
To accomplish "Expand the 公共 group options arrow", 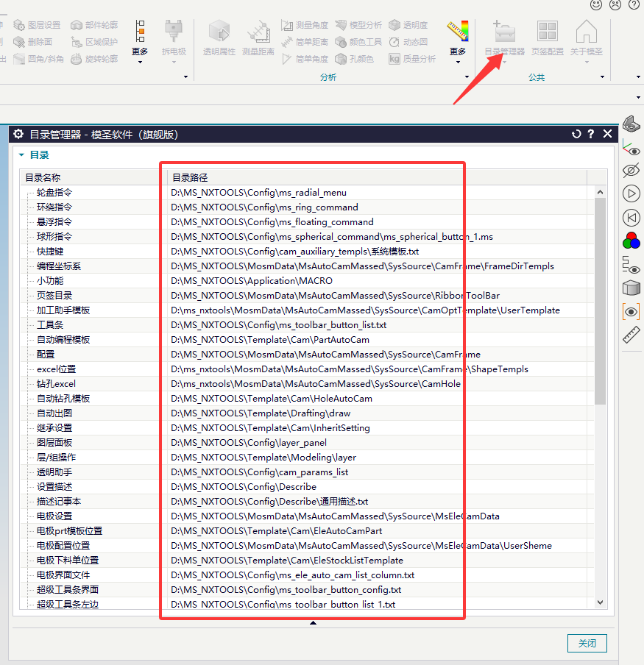I will 602,77.
